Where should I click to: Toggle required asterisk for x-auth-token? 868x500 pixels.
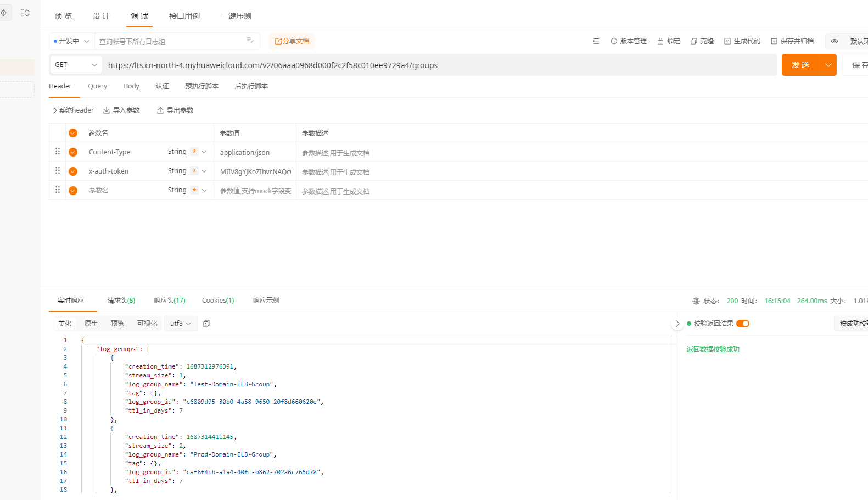point(194,171)
